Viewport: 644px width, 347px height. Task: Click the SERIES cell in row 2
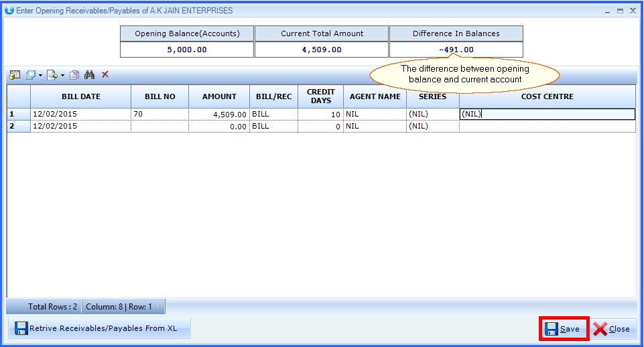tap(432, 127)
